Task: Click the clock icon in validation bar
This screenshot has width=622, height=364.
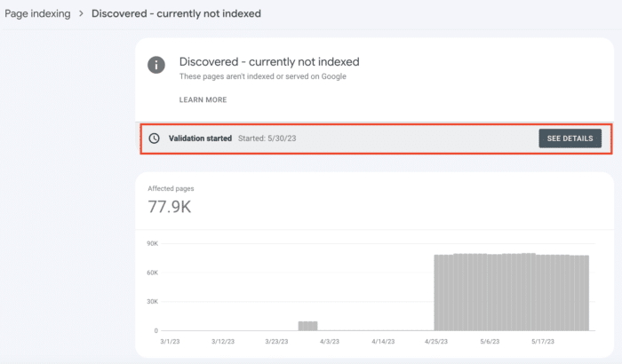Action: coord(154,138)
